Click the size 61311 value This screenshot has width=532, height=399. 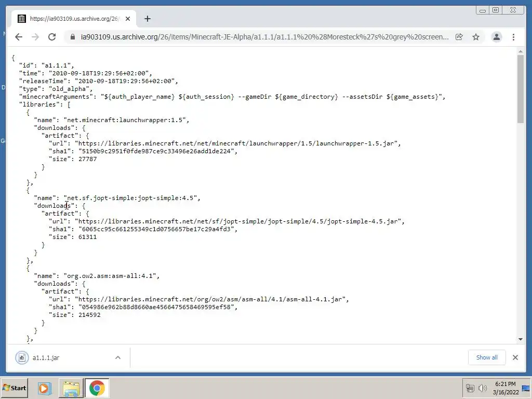(87, 237)
